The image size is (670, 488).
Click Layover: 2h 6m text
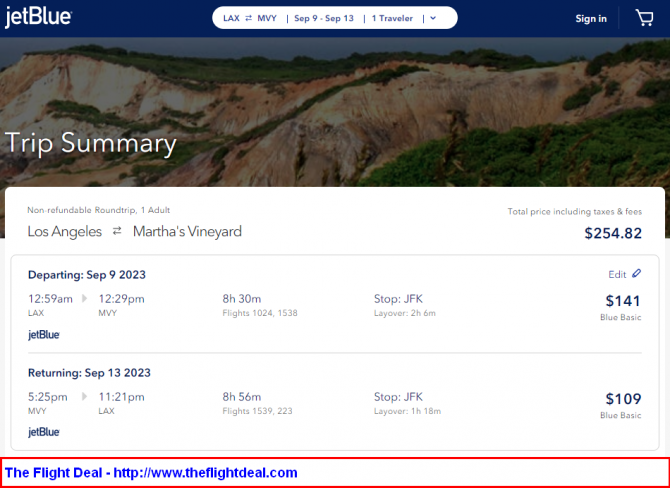[405, 313]
